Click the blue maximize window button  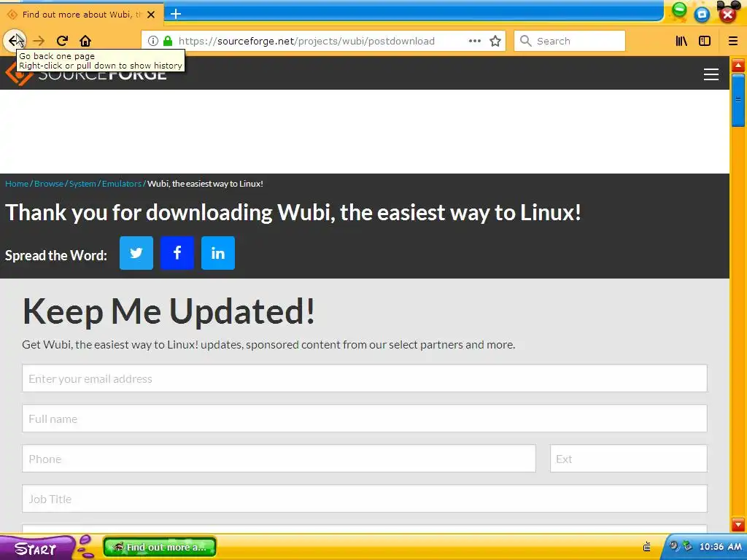(x=702, y=14)
